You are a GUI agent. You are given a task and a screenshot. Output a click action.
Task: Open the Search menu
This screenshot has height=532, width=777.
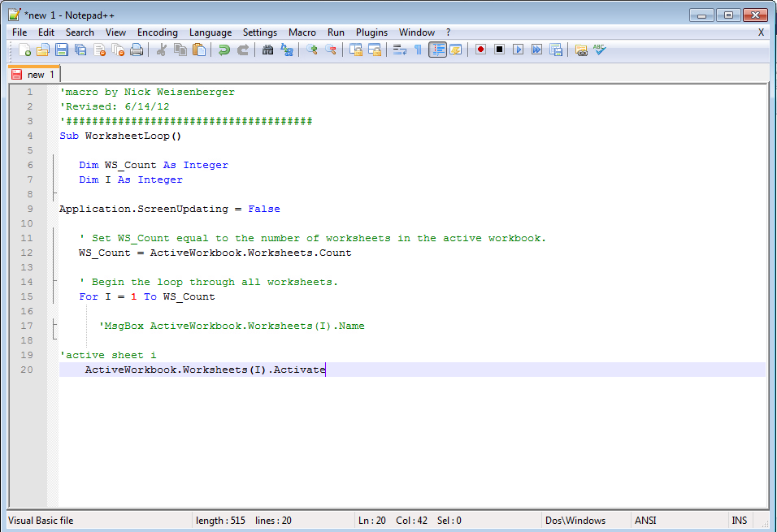[80, 32]
